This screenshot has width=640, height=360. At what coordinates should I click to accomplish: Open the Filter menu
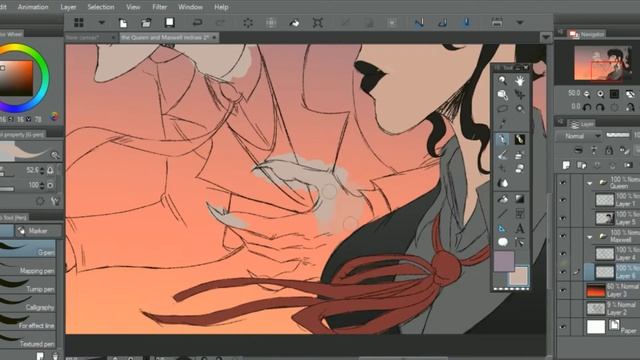coord(160,7)
